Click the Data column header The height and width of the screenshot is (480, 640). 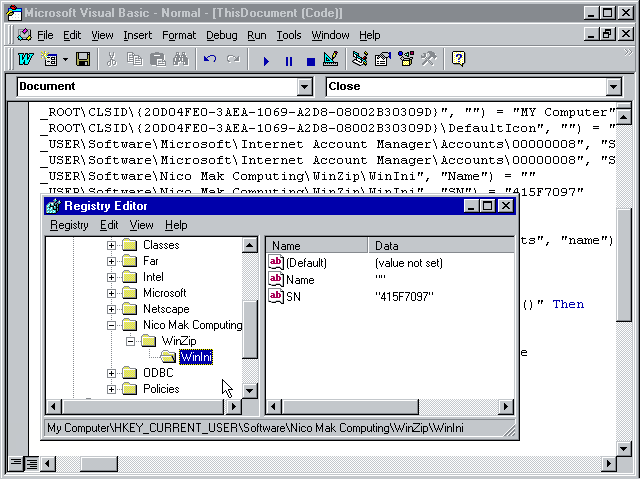[442, 246]
